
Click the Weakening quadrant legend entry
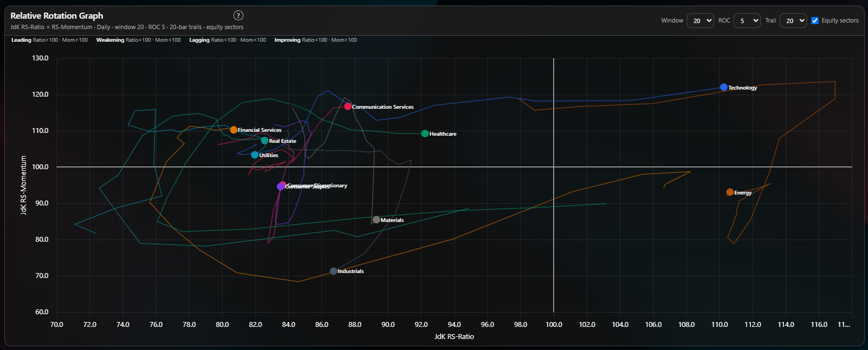pyautogui.click(x=138, y=40)
